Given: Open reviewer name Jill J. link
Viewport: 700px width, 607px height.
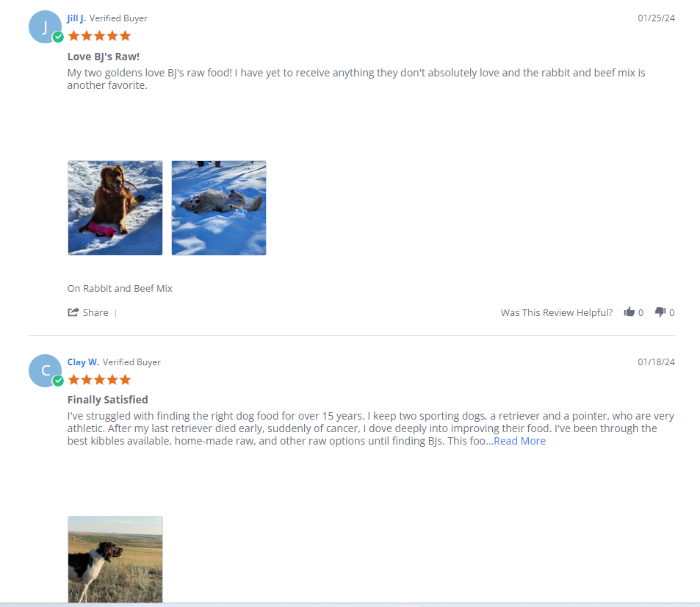Looking at the screenshot, I should pyautogui.click(x=76, y=18).
